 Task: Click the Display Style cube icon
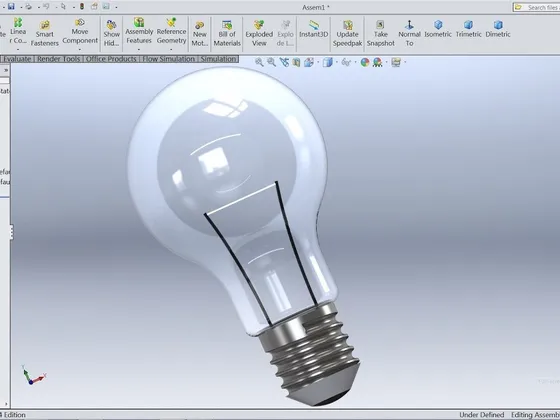coord(327,62)
